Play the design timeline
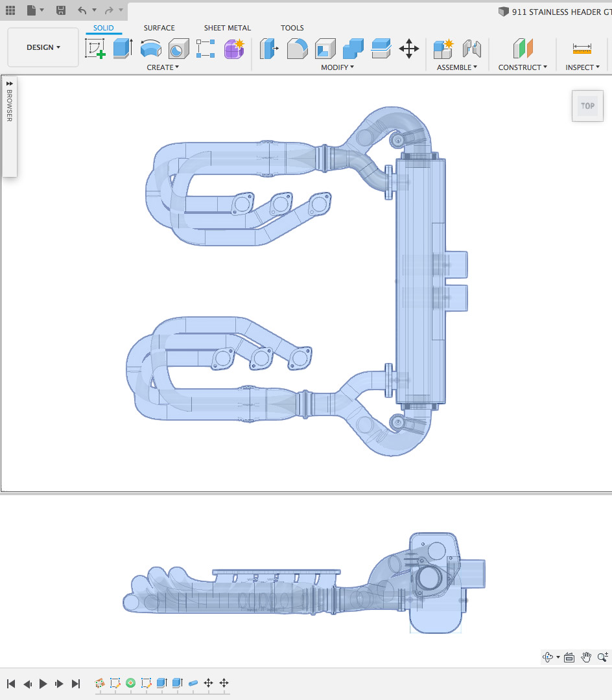The height and width of the screenshot is (700, 612). point(43,684)
